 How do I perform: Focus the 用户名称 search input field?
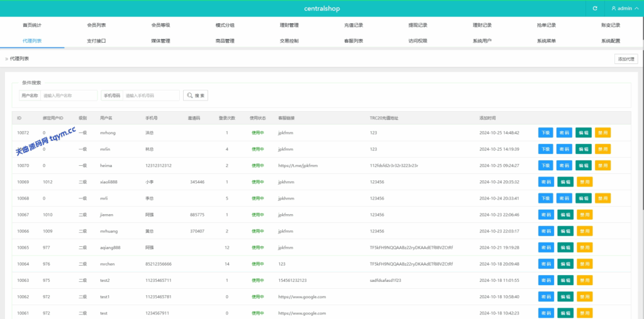pyautogui.click(x=68, y=95)
